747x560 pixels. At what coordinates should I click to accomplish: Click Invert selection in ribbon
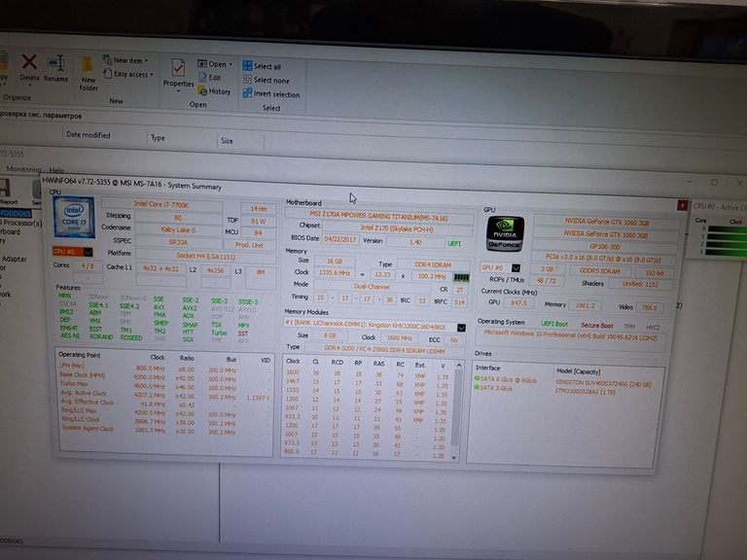point(271,93)
